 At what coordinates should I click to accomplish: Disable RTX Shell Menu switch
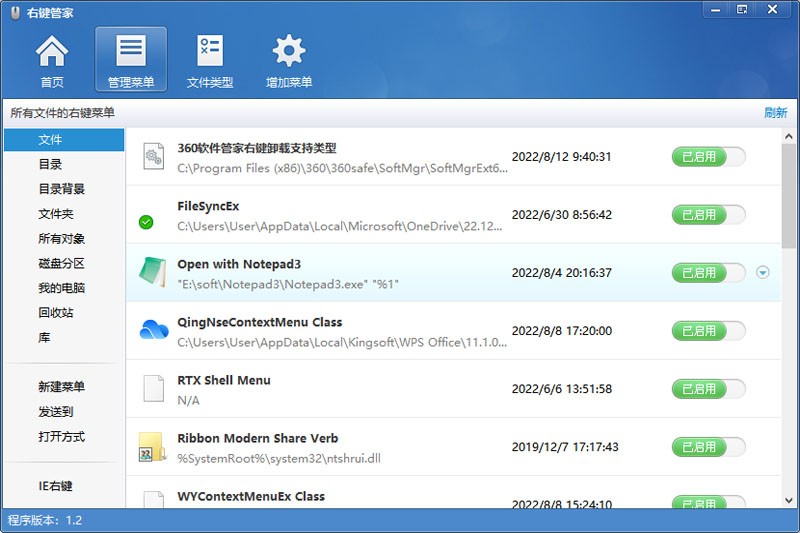coord(709,389)
